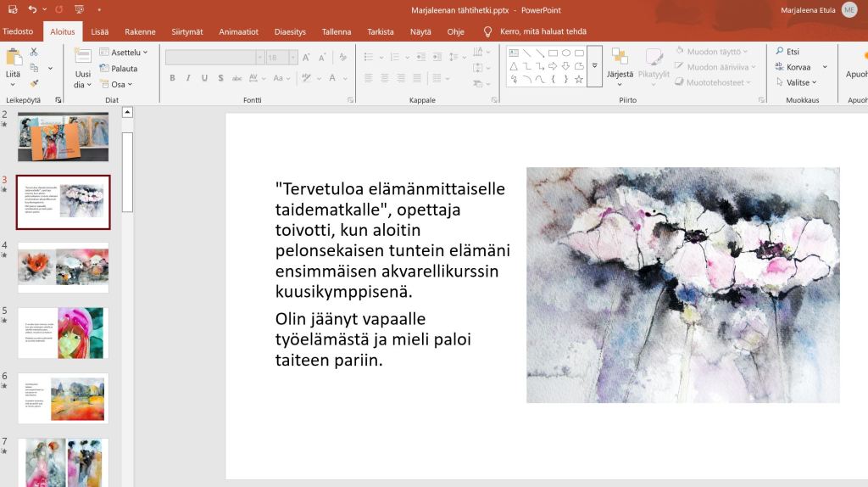
Task: Switch to the Rakenne tab
Action: 140,31
